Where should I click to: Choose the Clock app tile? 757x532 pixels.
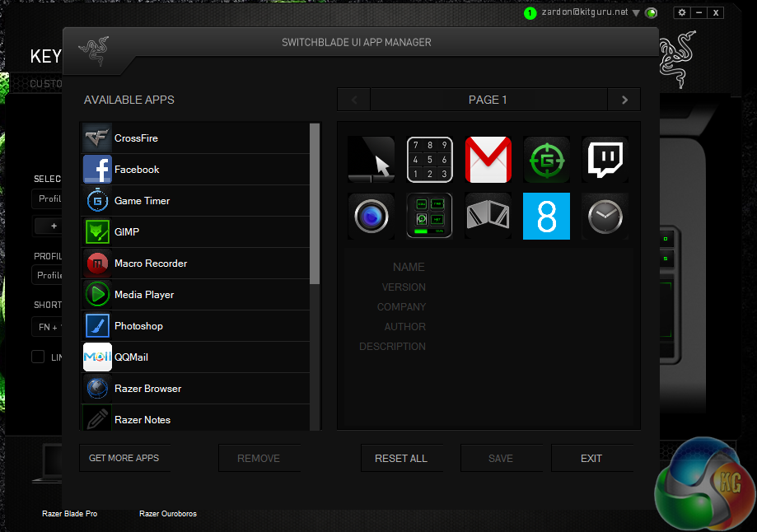pyautogui.click(x=605, y=216)
